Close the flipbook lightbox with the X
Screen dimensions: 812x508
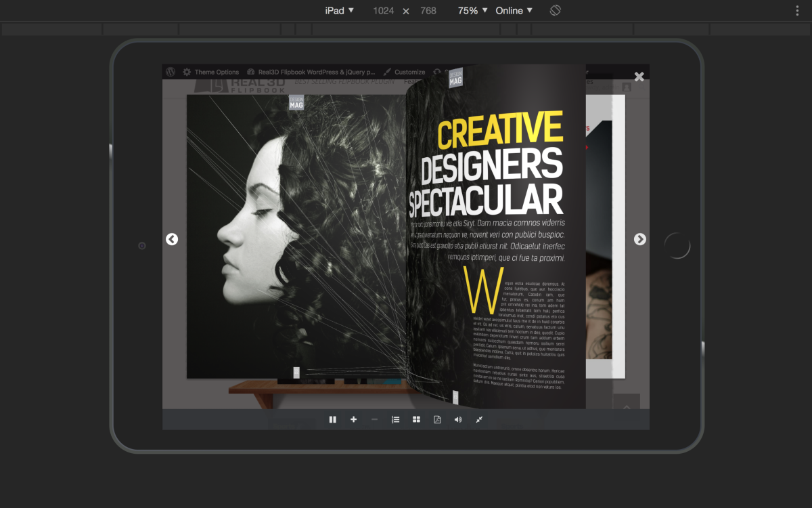pos(639,76)
